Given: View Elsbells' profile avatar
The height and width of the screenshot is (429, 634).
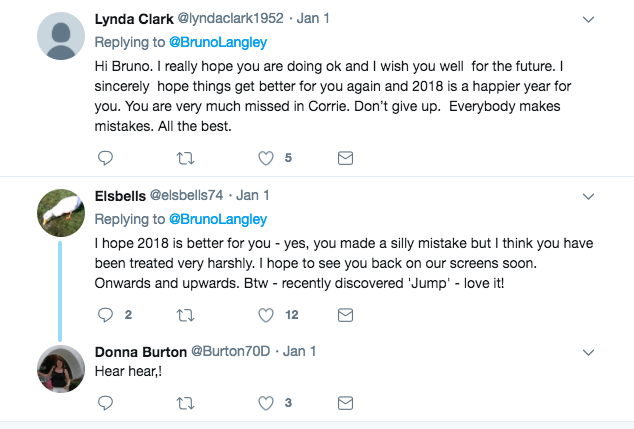Looking at the screenshot, I should point(59,209).
